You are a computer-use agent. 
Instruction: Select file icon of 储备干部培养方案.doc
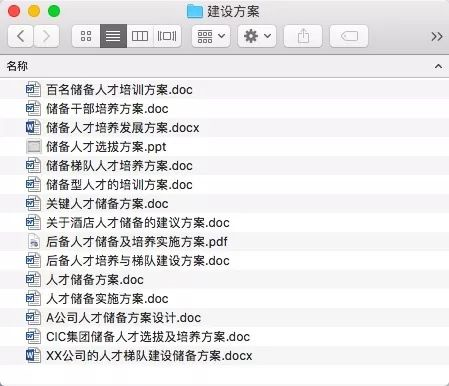point(33,108)
